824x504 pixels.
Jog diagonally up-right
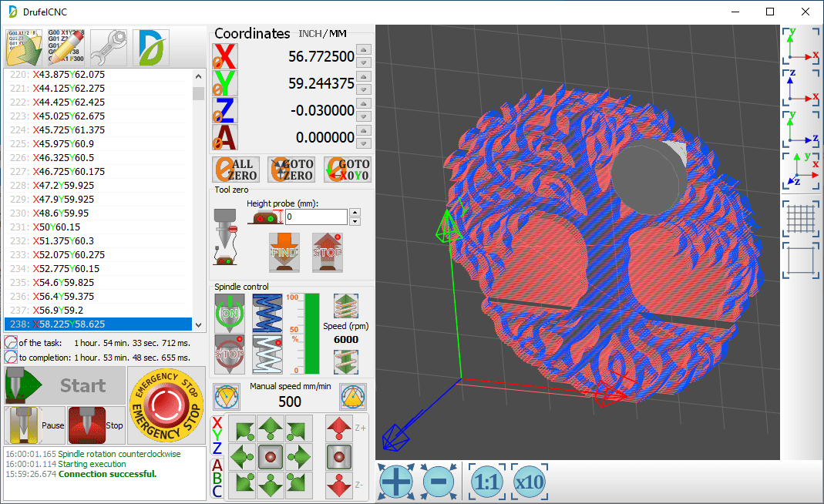pos(299,428)
